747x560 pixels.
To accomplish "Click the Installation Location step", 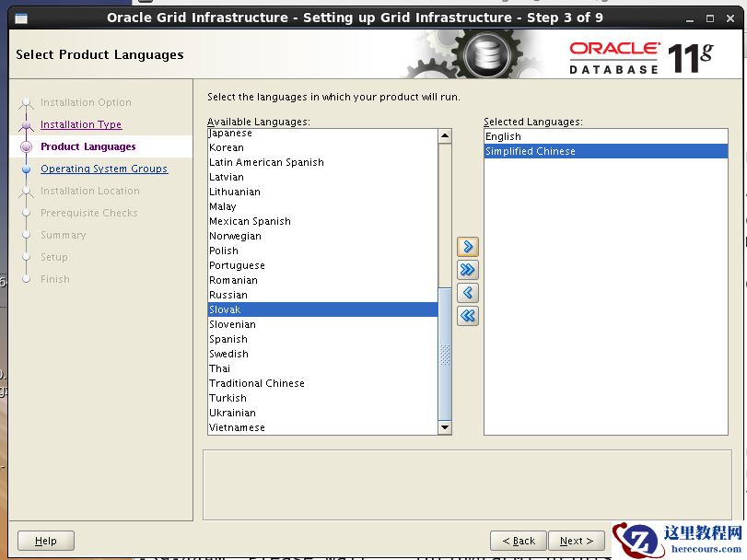I will click(x=90, y=191).
